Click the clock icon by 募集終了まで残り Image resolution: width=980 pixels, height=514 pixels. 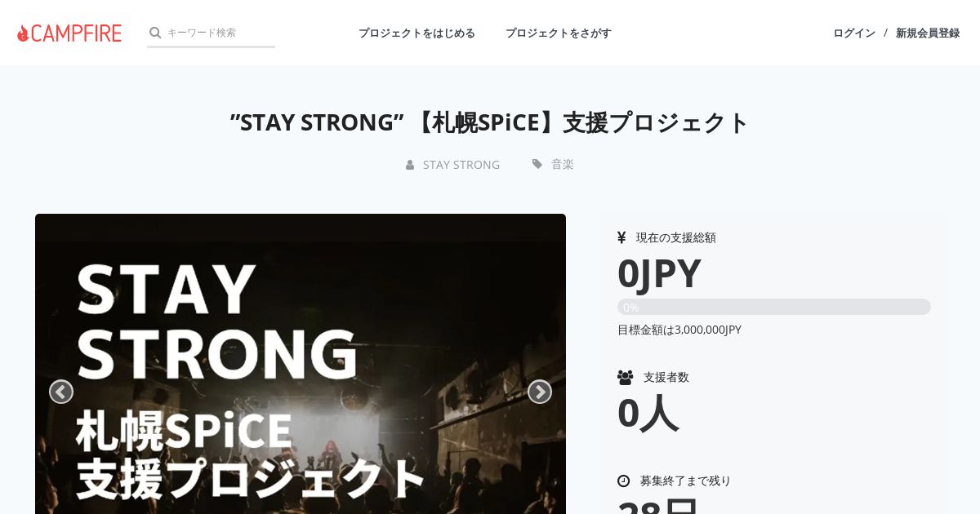pyautogui.click(x=624, y=481)
